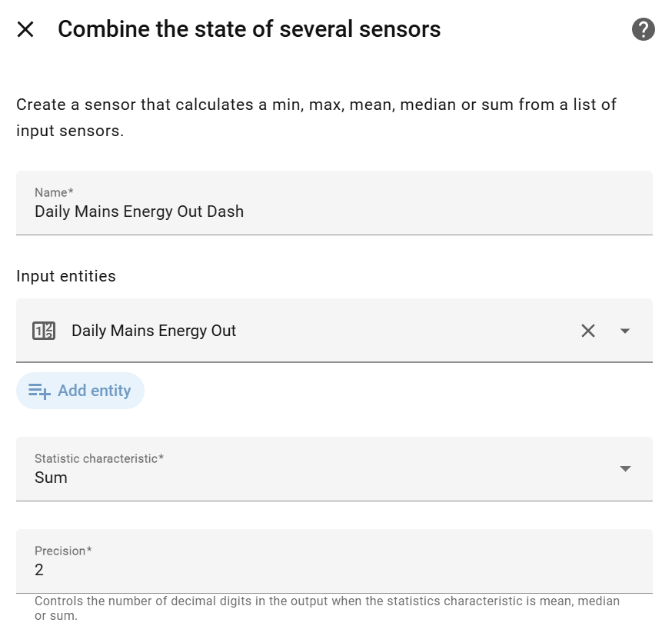This screenshot has height=636, width=672.
Task: Click the dialog title Combine the state
Action: point(249,29)
